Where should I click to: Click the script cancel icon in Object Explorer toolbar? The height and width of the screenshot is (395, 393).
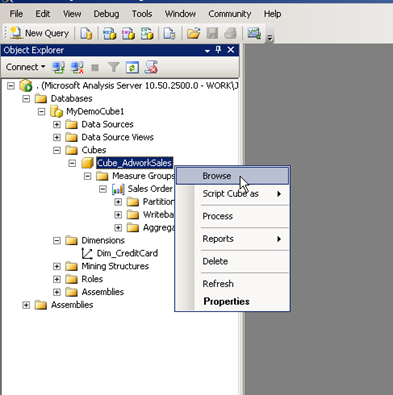pos(151,67)
